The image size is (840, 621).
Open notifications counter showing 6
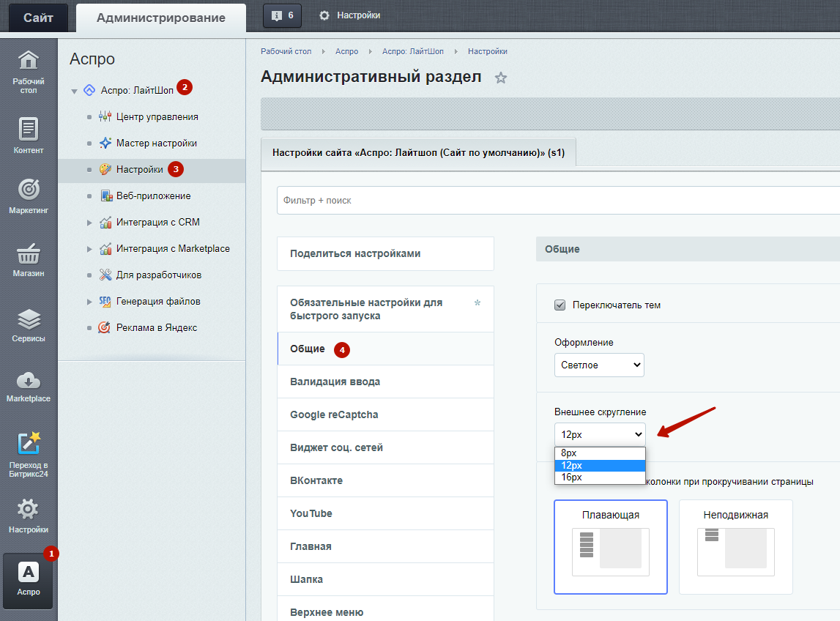pos(283,15)
